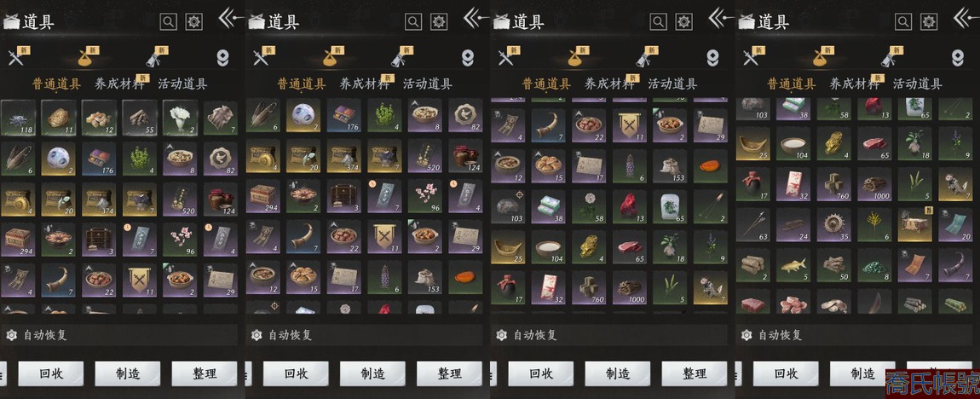Switch to 活动道具 tab in the third panel

coord(672,84)
